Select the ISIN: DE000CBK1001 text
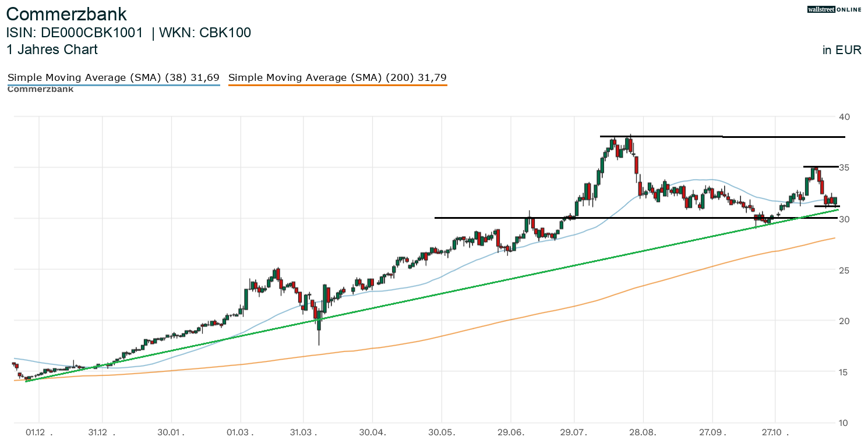The width and height of the screenshot is (868, 437). pyautogui.click(x=75, y=33)
